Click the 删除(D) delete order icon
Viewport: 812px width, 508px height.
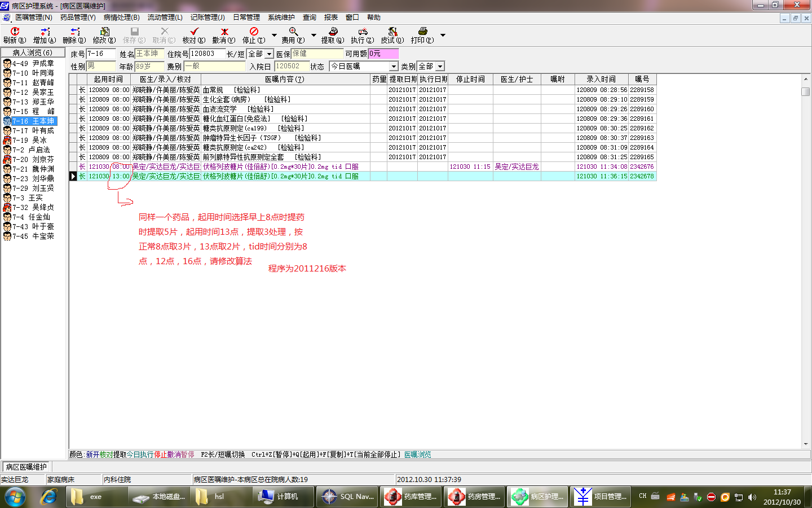[x=74, y=35]
